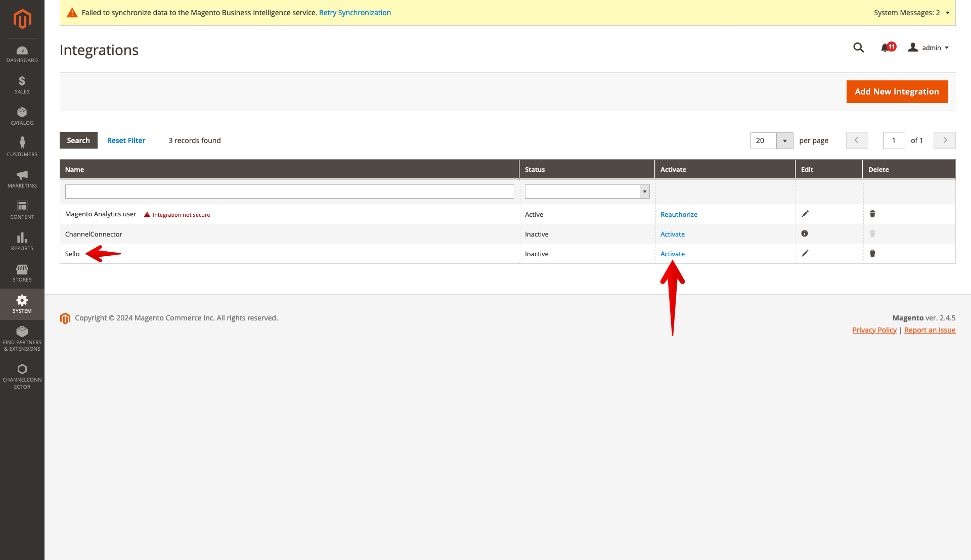Screen dimensions: 971x560
Task: Select the Magento Analytics user name
Action: [101, 214]
